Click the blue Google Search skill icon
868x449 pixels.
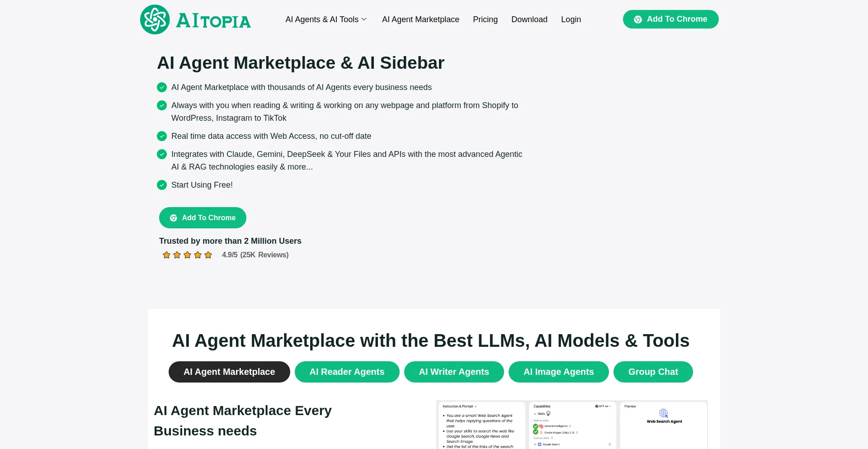539,444
